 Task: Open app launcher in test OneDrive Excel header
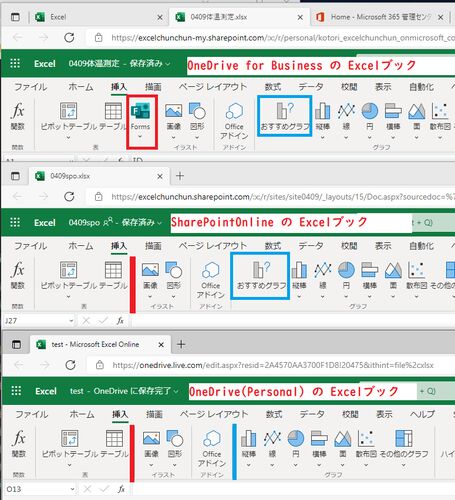pyautogui.click(x=16, y=391)
